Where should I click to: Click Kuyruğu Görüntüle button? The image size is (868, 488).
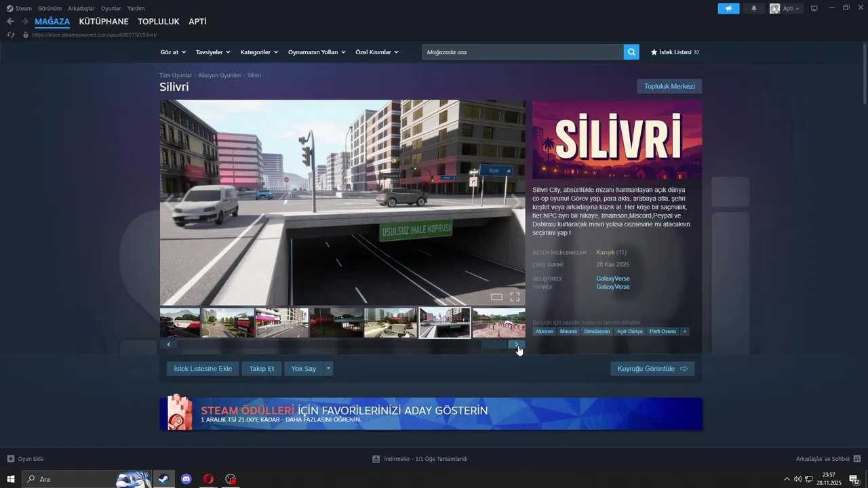click(x=652, y=369)
